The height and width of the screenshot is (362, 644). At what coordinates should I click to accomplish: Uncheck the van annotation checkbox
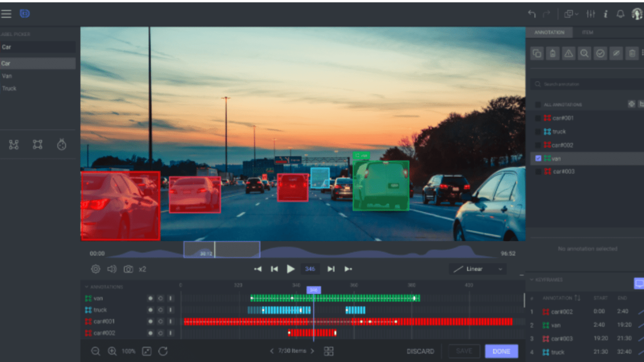click(538, 158)
